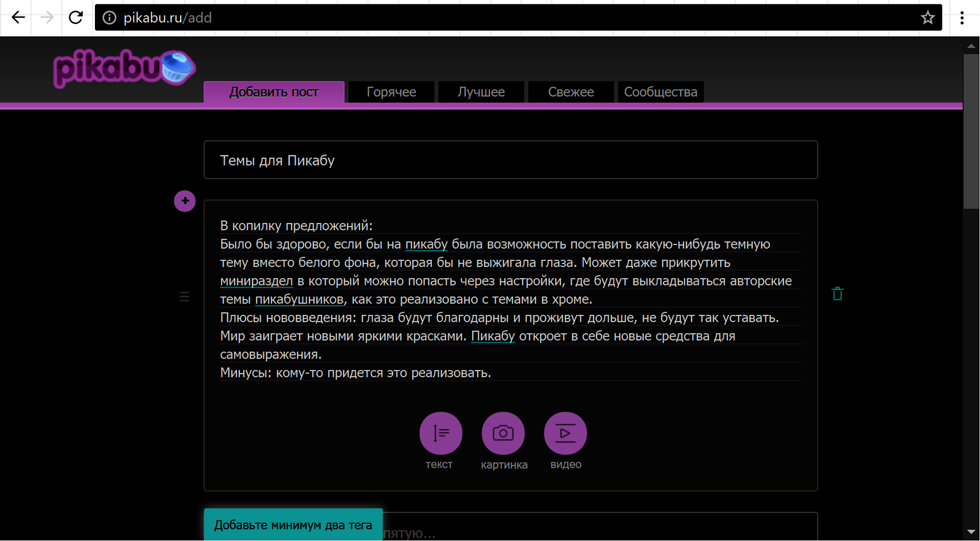The width and height of the screenshot is (980, 541).
Task: Click the underlined word пикабушников
Action: pyautogui.click(x=300, y=299)
